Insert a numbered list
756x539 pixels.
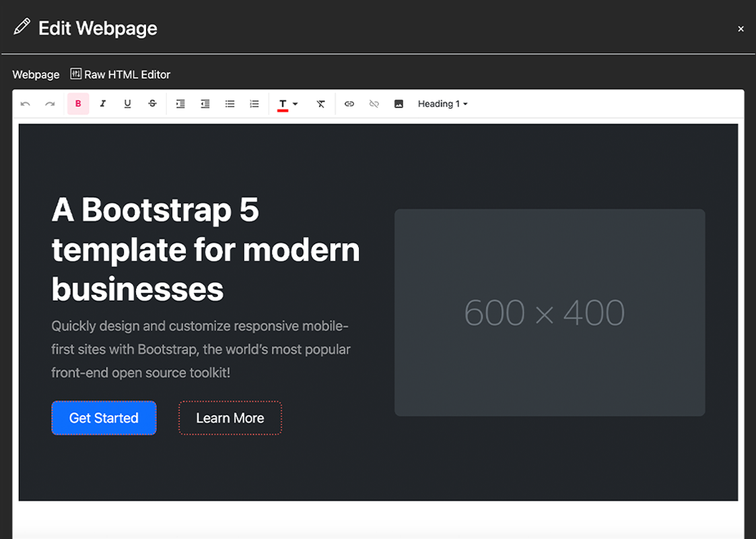tap(254, 104)
